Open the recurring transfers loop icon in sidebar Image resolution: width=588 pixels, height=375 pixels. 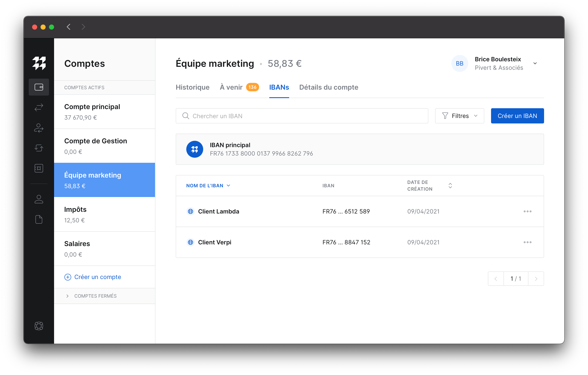[x=39, y=148]
